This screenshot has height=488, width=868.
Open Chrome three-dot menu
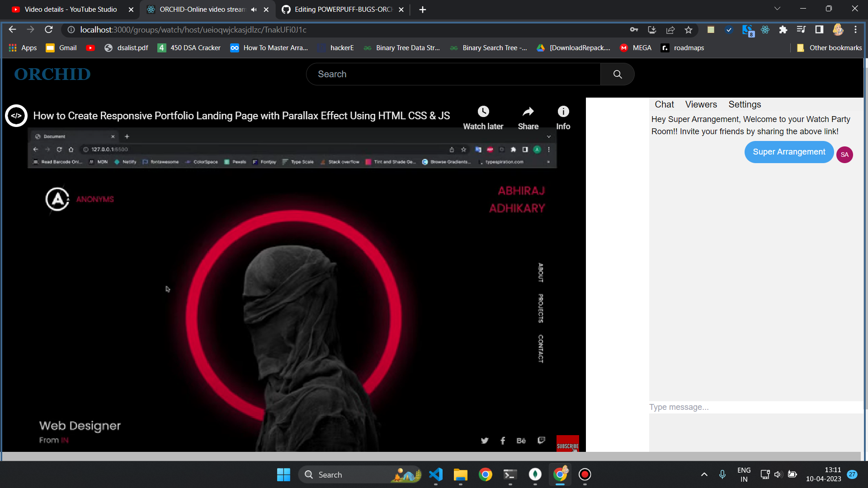click(x=855, y=30)
